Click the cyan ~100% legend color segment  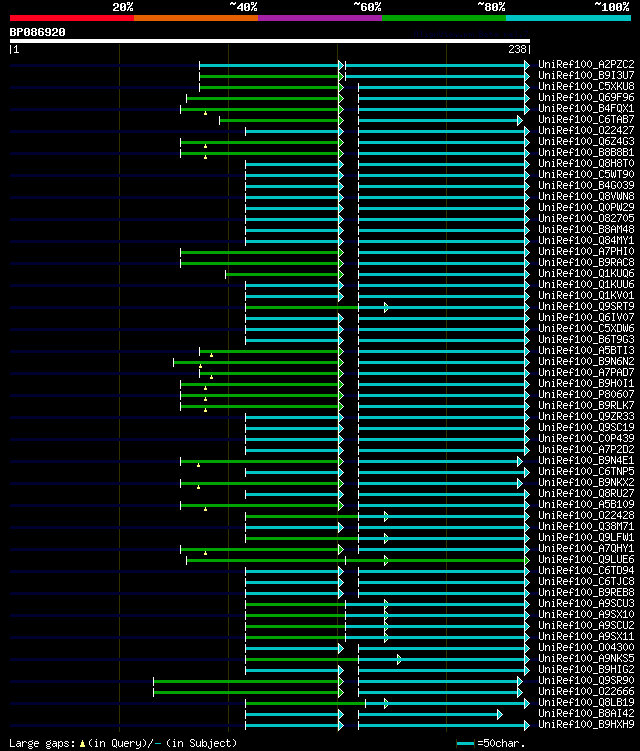tap(568, 18)
